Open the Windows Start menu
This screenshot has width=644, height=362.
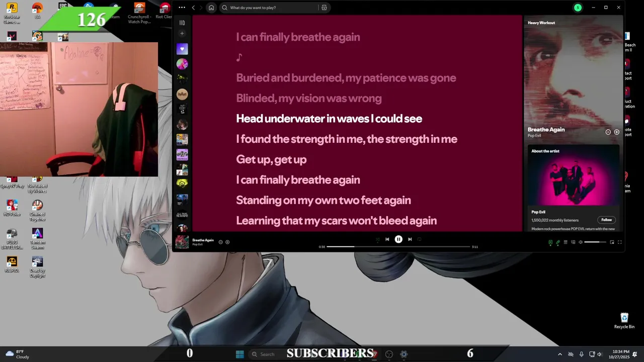[240, 354]
